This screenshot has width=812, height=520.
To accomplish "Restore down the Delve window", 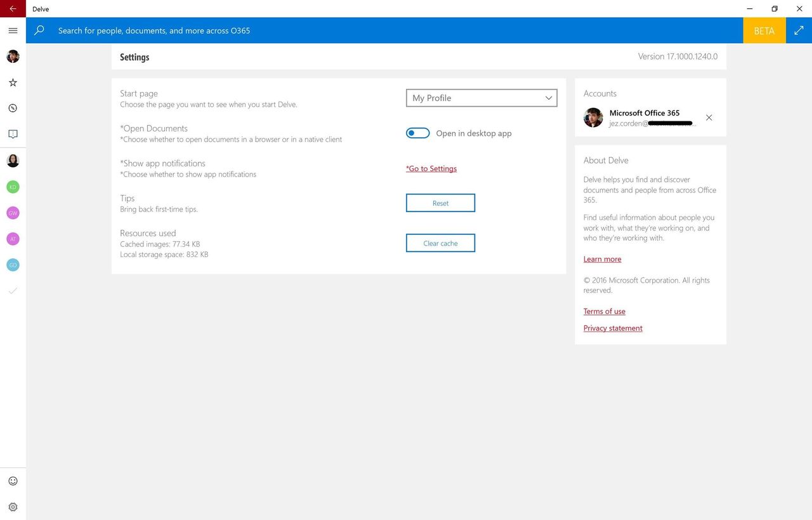I will [x=775, y=9].
